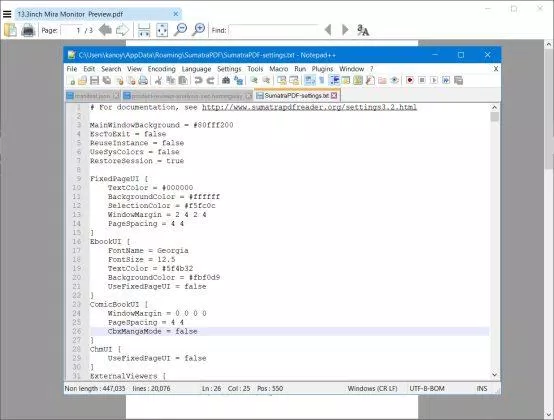Click the red Record Macro icon
The height and width of the screenshot is (420, 554).
tap(410, 80)
